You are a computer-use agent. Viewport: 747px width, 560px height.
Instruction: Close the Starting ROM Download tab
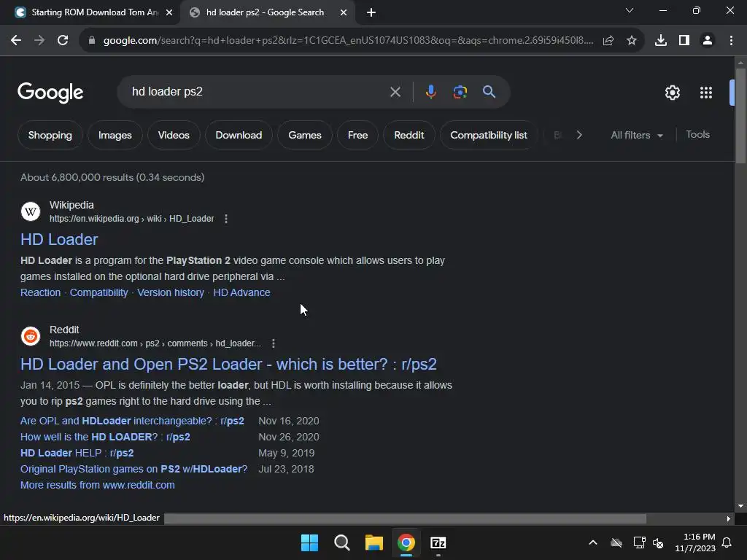[x=169, y=13]
